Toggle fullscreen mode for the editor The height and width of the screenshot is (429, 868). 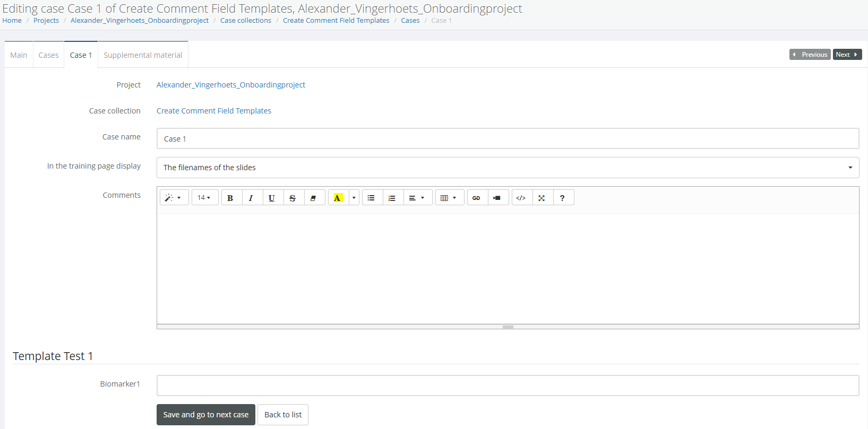[x=542, y=198]
